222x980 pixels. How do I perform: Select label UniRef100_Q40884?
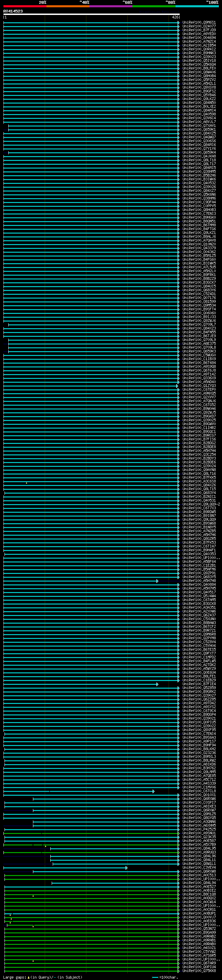tap(199, 584)
